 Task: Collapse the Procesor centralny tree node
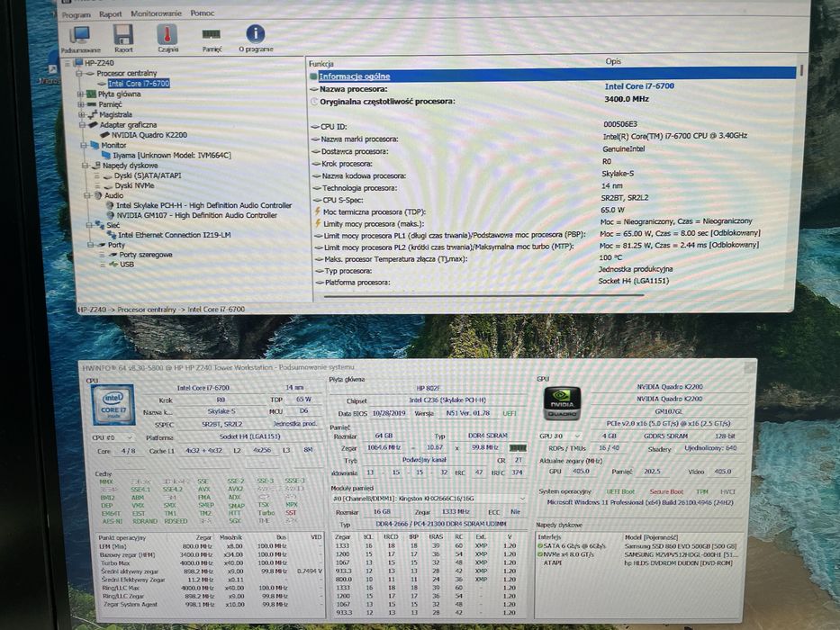coord(79,74)
